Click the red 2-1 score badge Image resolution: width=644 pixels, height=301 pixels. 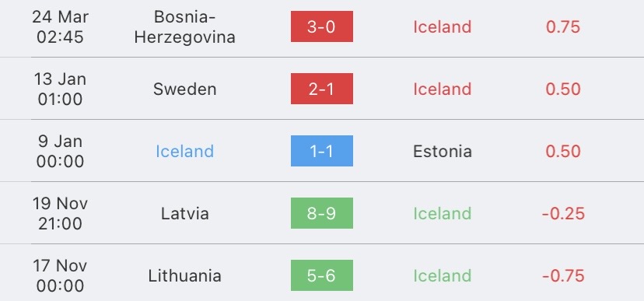(321, 89)
